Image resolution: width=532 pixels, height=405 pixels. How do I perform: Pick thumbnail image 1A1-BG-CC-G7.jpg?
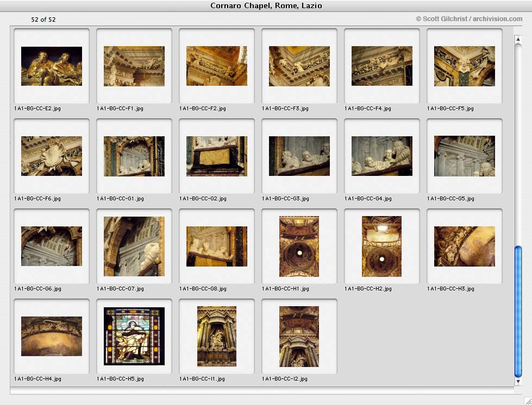pyautogui.click(x=134, y=246)
